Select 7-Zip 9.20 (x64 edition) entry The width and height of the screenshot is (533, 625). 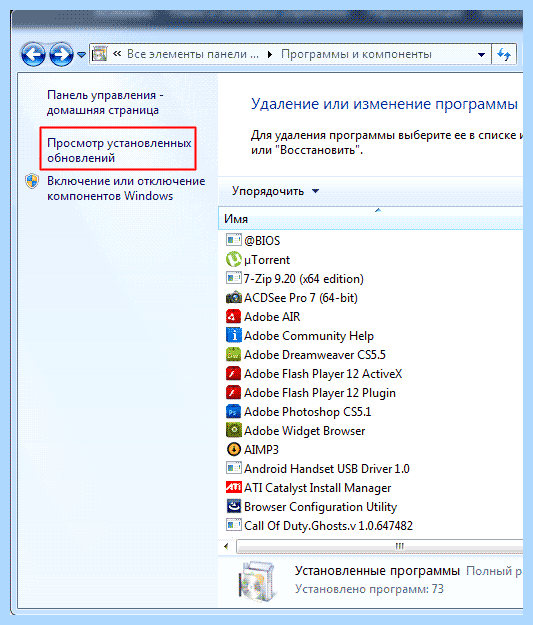pyautogui.click(x=304, y=279)
